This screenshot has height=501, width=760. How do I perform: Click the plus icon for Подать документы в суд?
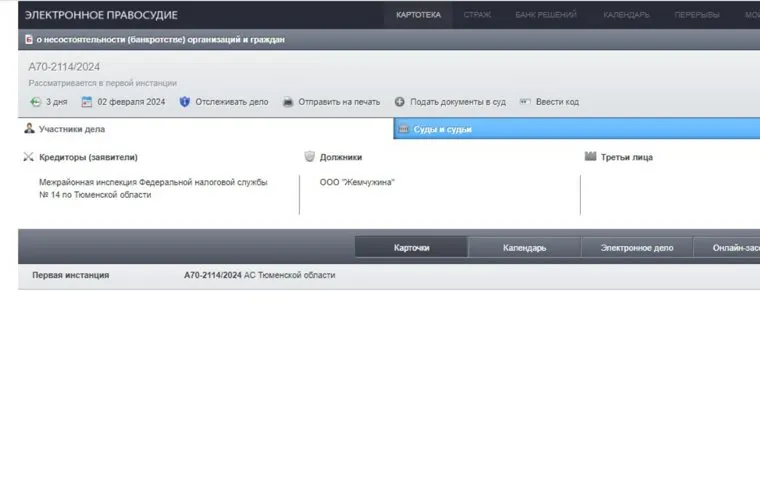click(x=400, y=102)
